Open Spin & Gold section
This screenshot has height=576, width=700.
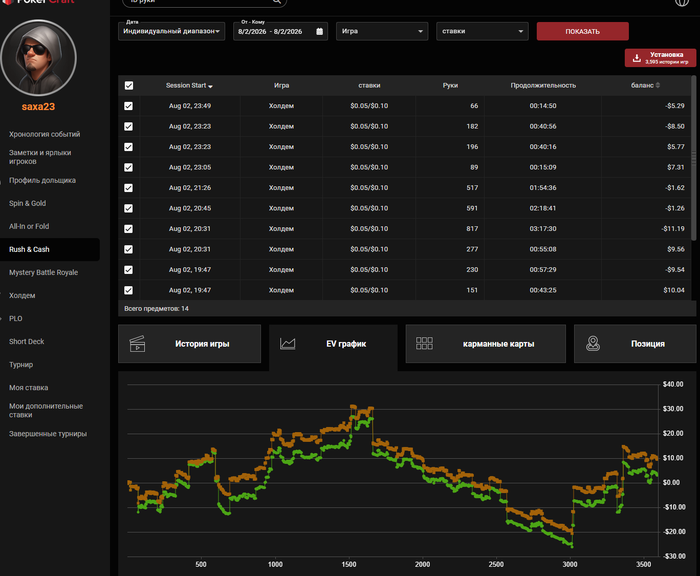[27, 203]
